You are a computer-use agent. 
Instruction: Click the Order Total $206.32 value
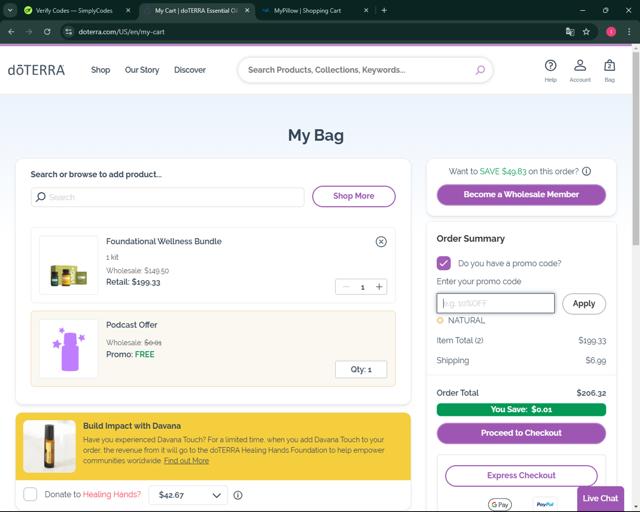pyautogui.click(x=591, y=393)
